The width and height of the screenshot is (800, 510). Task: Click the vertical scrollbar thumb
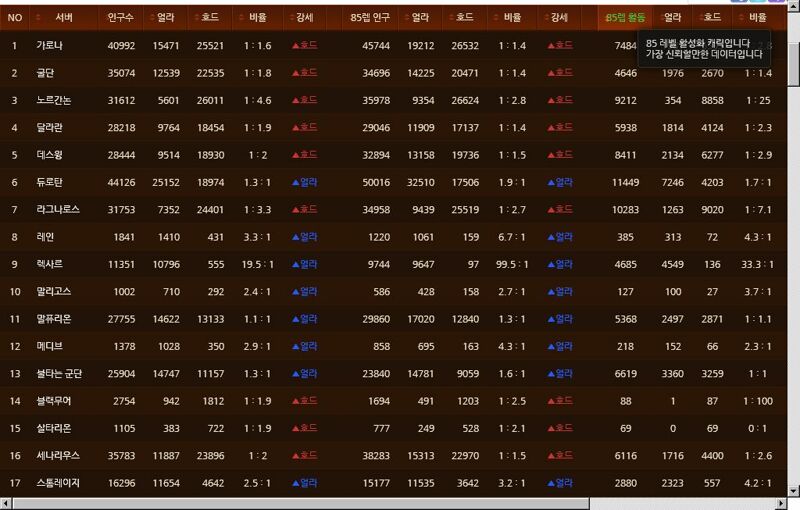coord(793,64)
